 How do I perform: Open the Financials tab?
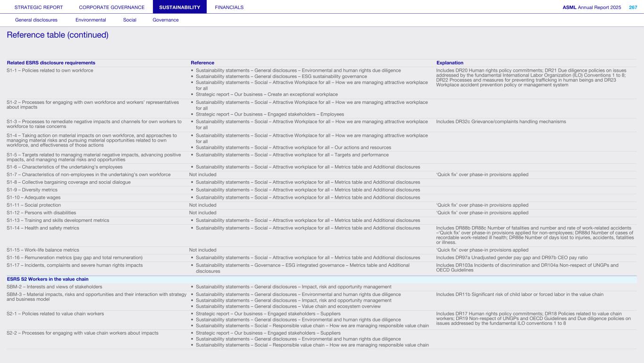229,7
